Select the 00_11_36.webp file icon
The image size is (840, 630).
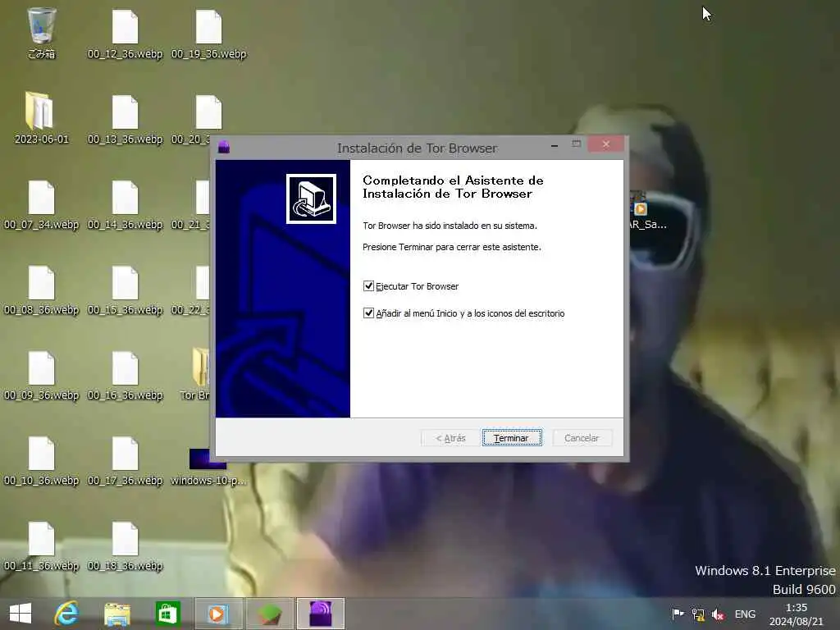[x=41, y=546]
